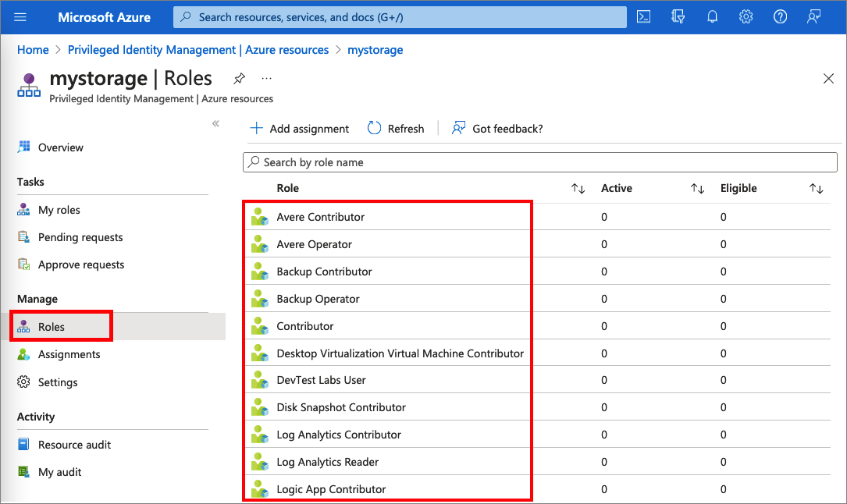Click the Add assignment button
Image resolution: width=847 pixels, height=504 pixels.
(x=298, y=128)
